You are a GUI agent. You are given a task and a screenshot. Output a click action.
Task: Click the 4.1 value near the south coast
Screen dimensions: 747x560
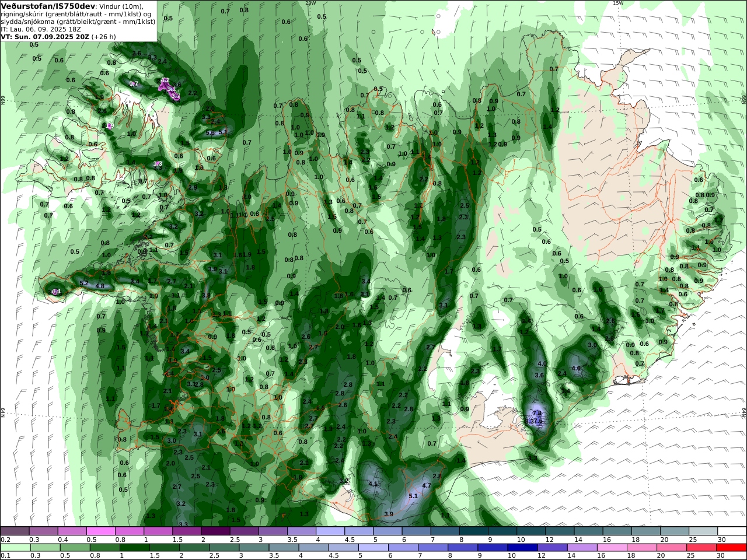(x=373, y=484)
